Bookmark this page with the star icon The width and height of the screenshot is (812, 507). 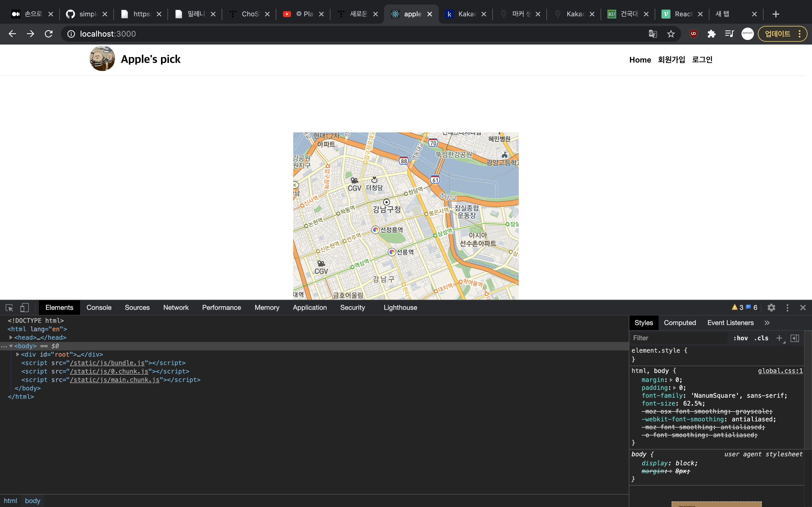[x=671, y=34]
